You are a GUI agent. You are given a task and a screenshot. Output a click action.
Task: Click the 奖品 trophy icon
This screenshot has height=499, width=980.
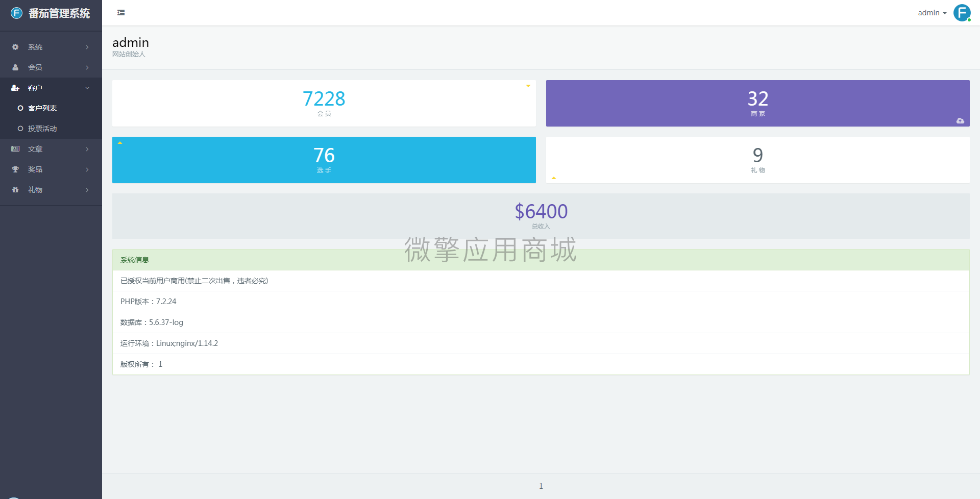tap(15, 169)
